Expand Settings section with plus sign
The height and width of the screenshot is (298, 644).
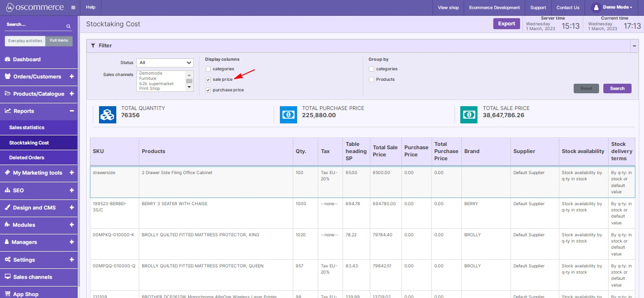[x=72, y=260]
